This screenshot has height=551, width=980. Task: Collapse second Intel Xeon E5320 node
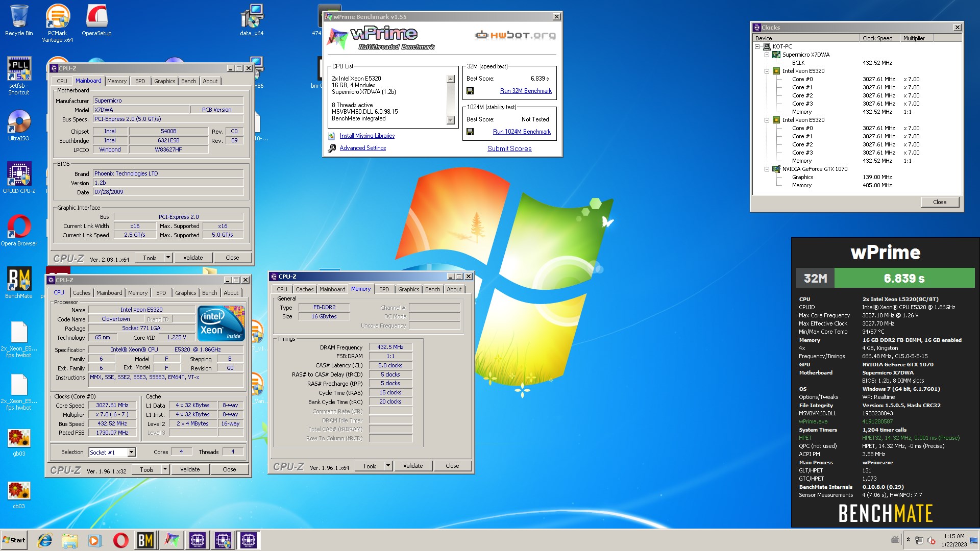(x=767, y=120)
